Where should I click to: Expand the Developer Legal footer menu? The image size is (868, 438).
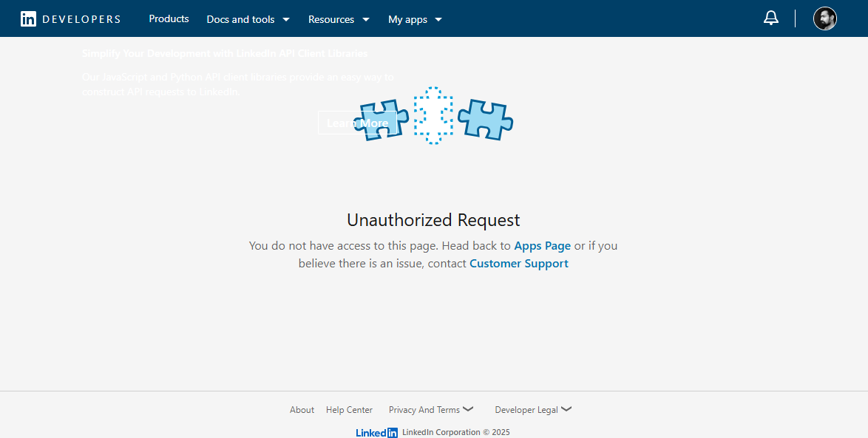[x=533, y=410]
